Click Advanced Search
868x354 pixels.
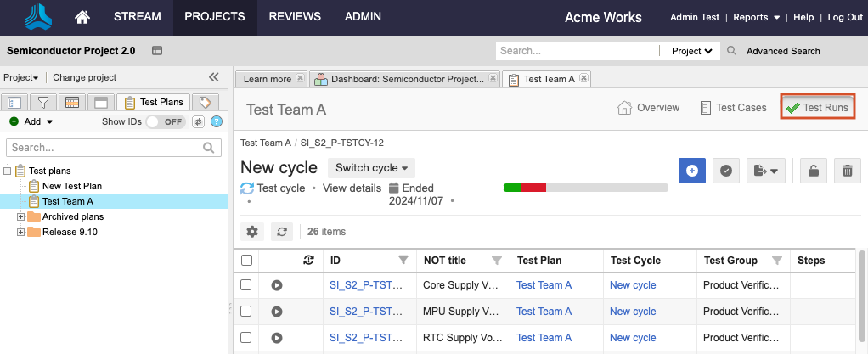coord(783,51)
